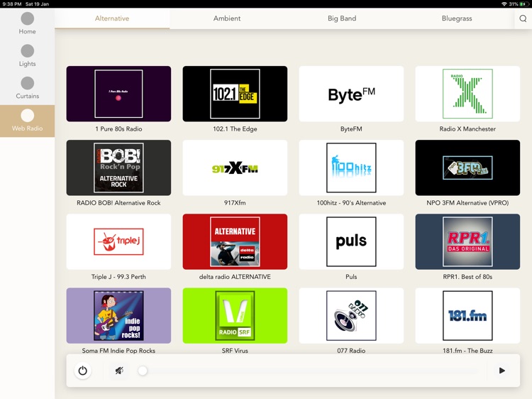
Task: Open the NPO 3FM Alternative tile
Action: pyautogui.click(x=467, y=168)
